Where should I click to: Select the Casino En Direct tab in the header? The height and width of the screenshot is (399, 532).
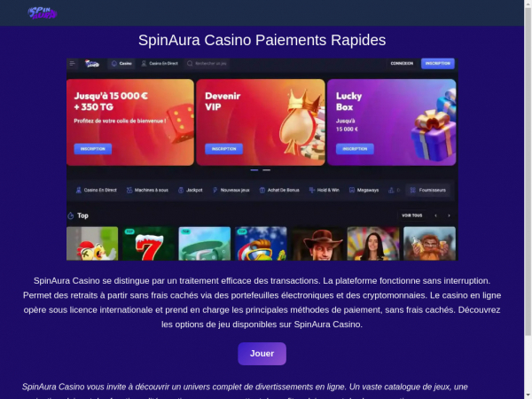pos(160,64)
